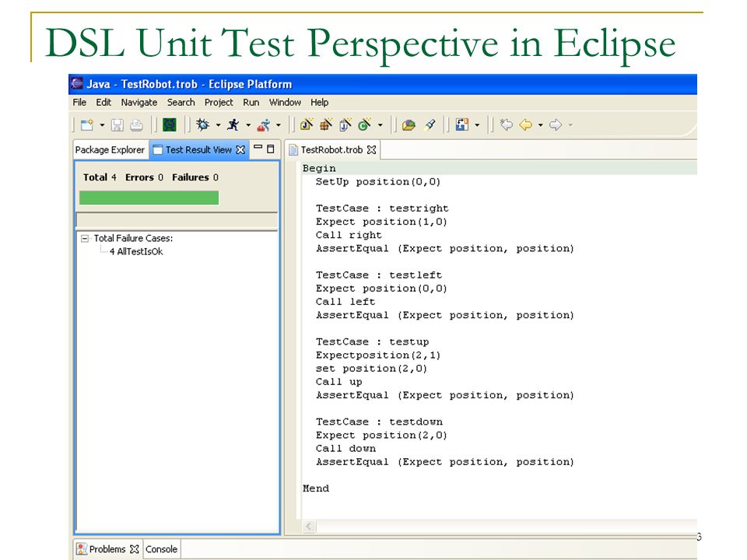Screen dimensions: 747x560
Task: Click the New Java Package icon
Action: click(x=326, y=124)
